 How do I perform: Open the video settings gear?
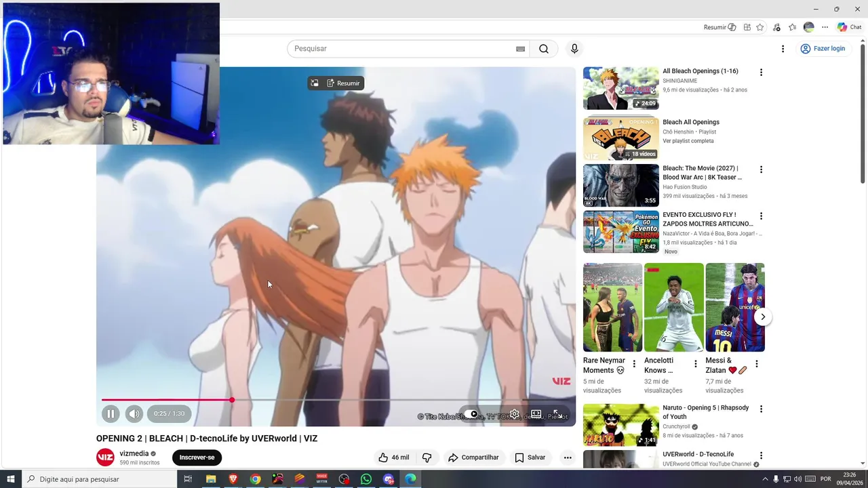[x=515, y=414]
